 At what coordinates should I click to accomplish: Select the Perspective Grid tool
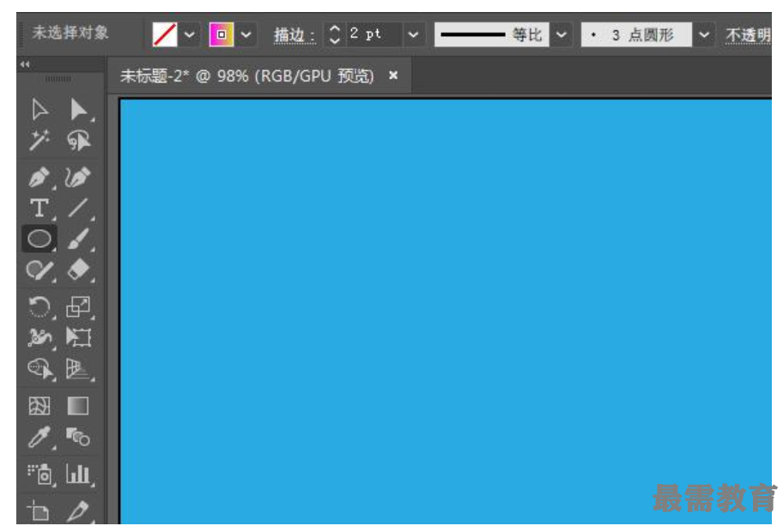(78, 369)
